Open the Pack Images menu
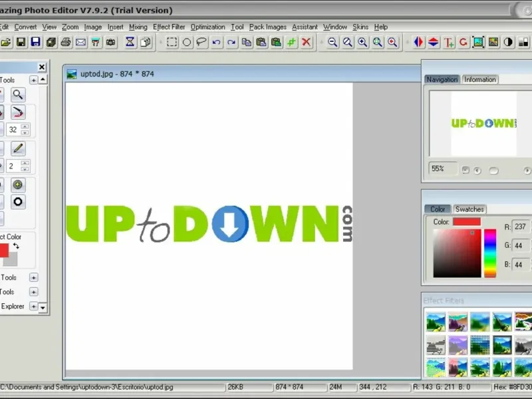The height and width of the screenshot is (399, 532). [268, 27]
